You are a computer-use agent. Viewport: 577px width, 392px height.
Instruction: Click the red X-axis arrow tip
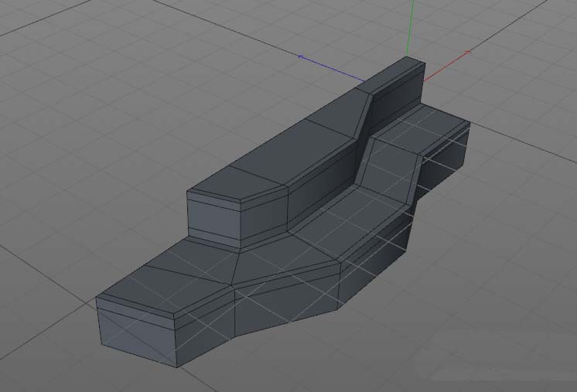click(x=467, y=53)
